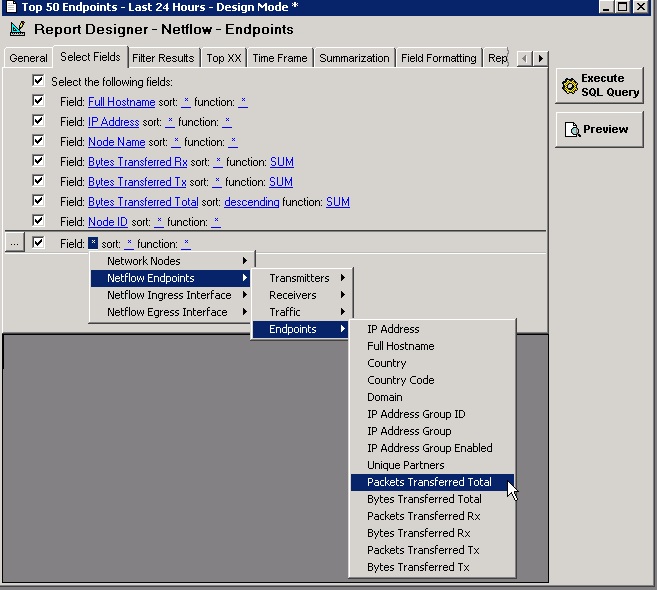Viewport: 657px width, 590px height.
Task: Expand the Netflow Egress Interface submenu
Action: pos(171,312)
